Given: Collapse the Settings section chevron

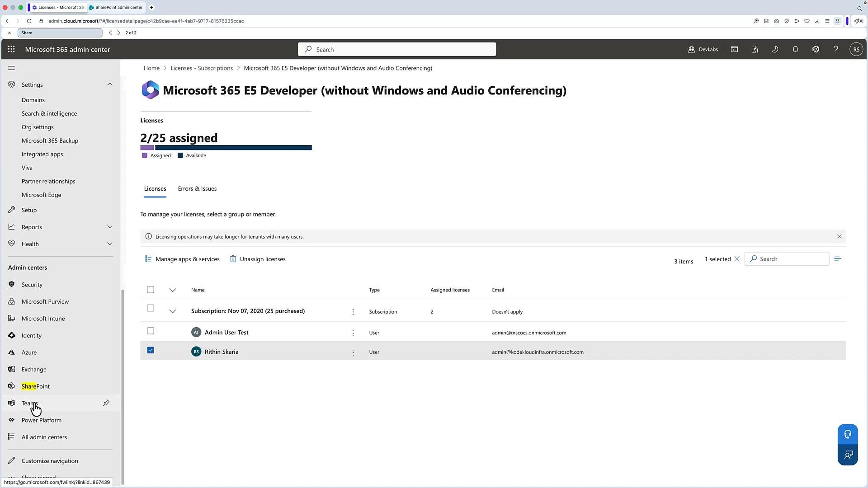Looking at the screenshot, I should click(110, 84).
